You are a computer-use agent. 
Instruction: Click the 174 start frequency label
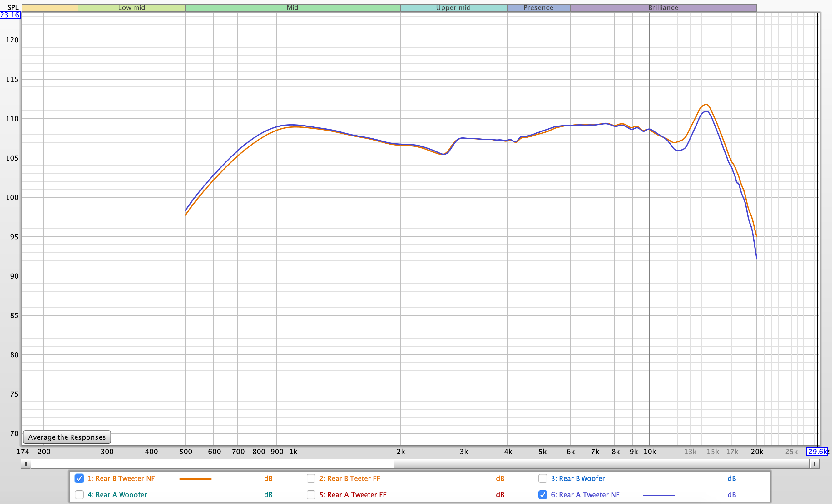(22, 451)
